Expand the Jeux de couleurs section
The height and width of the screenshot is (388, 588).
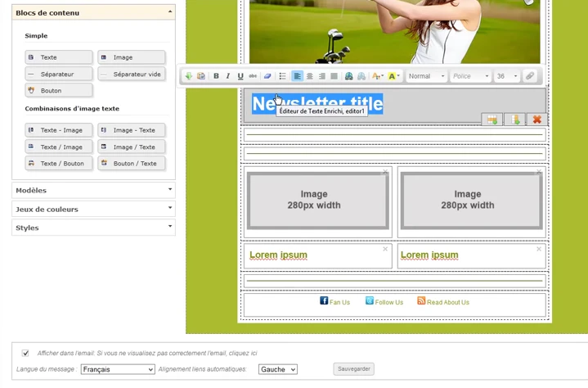pyautogui.click(x=94, y=209)
